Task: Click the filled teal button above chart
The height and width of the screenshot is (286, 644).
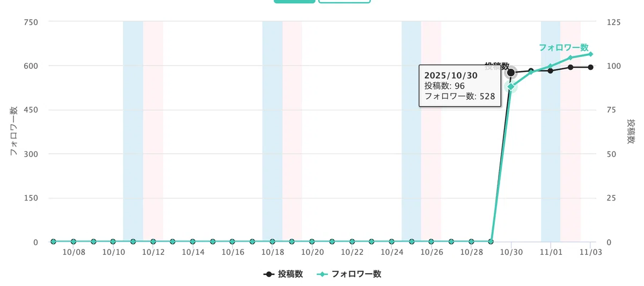Action: point(295,2)
